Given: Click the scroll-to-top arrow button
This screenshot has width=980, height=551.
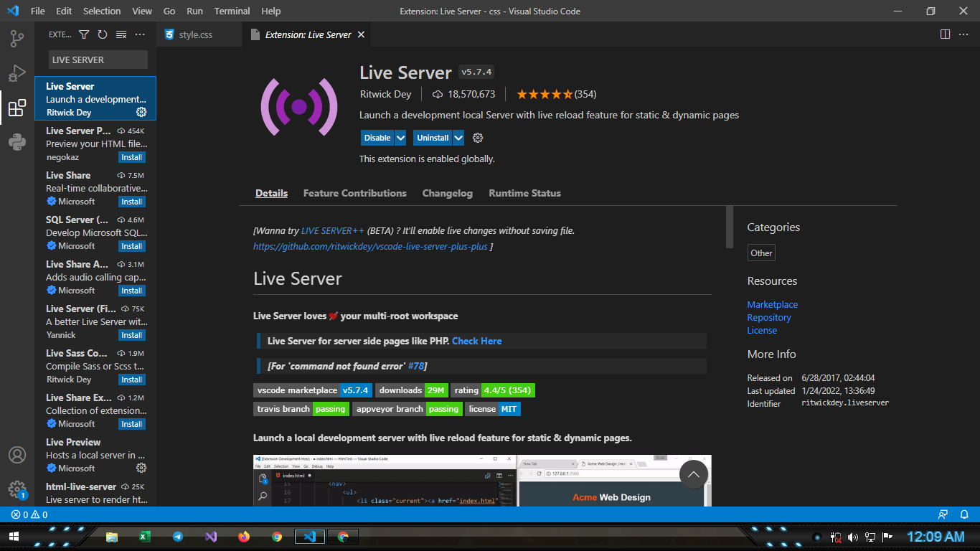Looking at the screenshot, I should point(694,474).
